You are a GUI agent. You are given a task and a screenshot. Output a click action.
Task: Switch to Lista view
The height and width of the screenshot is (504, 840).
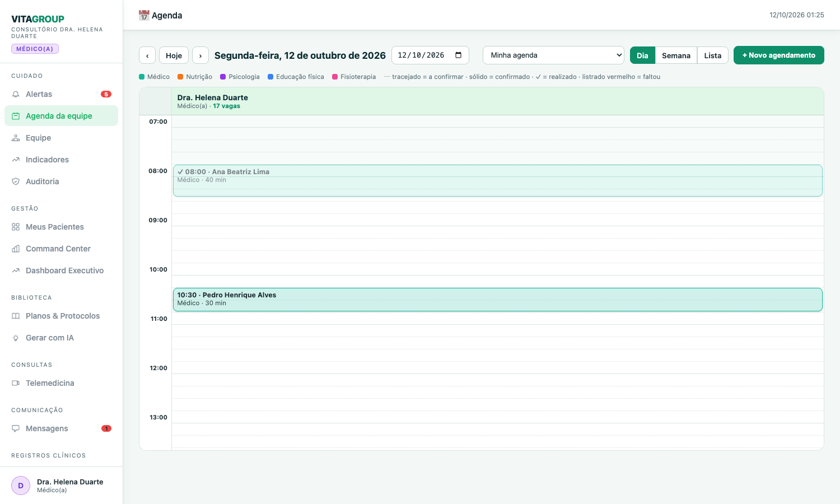click(x=713, y=55)
